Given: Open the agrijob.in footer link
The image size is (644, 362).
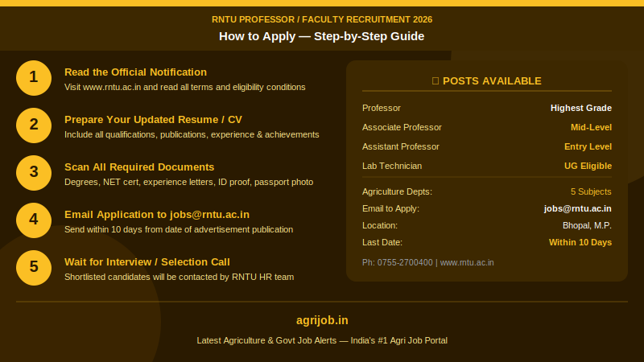Looking at the screenshot, I should click(x=322, y=320).
